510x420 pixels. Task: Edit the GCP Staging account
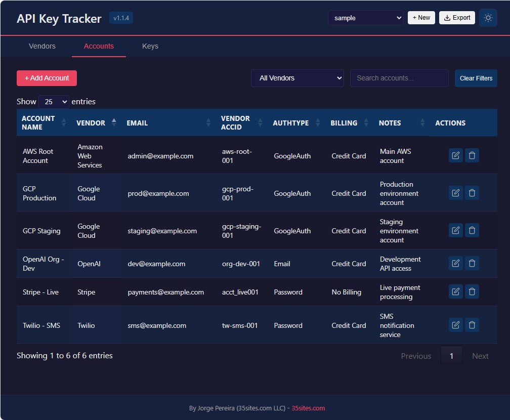[455, 230]
